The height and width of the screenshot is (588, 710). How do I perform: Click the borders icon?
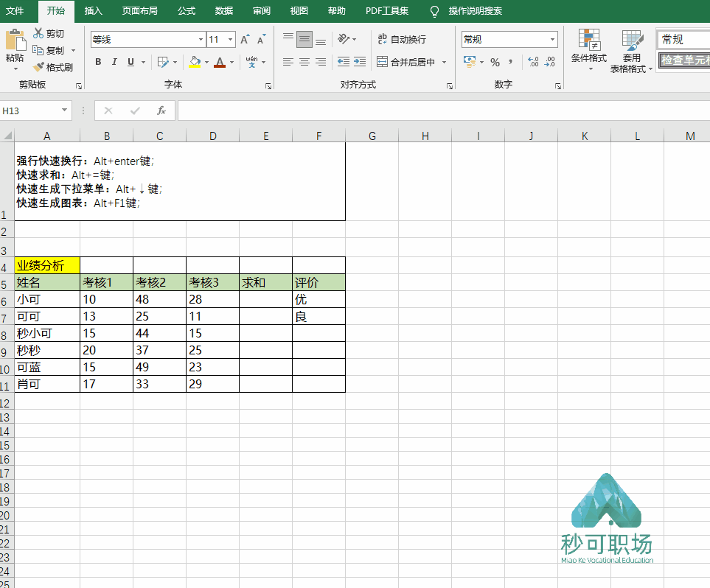(x=162, y=62)
